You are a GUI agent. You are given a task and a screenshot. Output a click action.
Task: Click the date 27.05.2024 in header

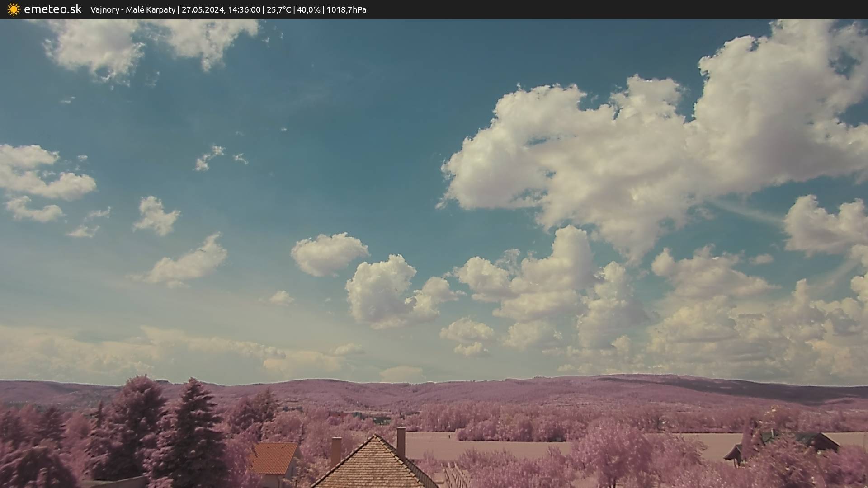(203, 9)
